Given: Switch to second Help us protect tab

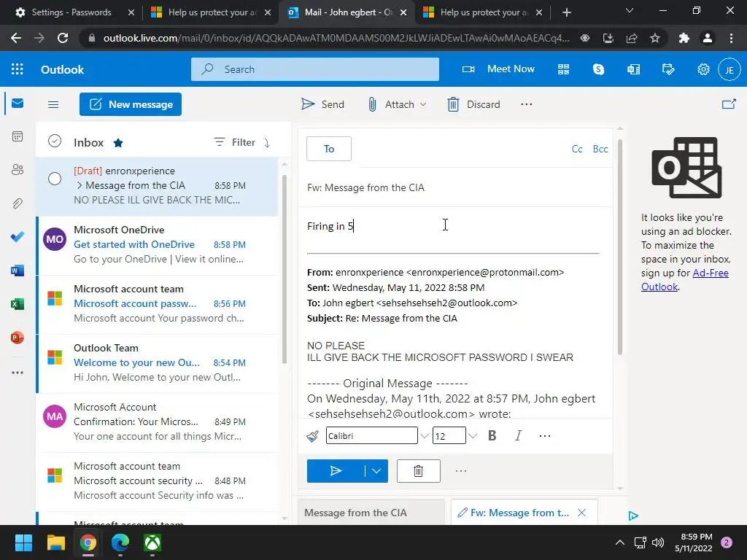Looking at the screenshot, I should (x=484, y=12).
